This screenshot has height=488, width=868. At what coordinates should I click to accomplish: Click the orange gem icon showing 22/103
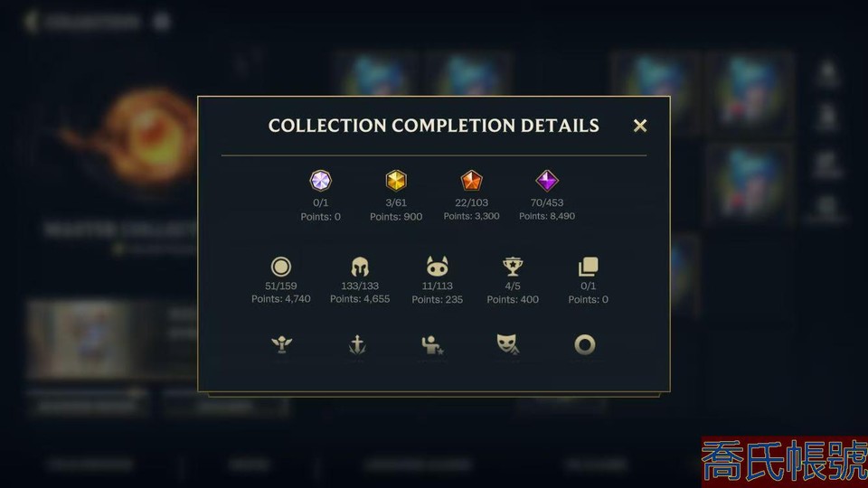[471, 181]
